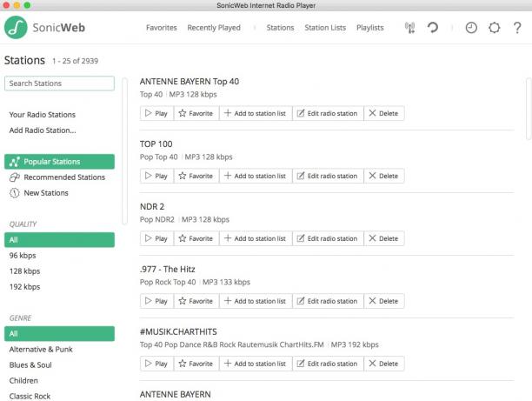This screenshot has width=532, height=401.
Task: Edit ANTENNE BAYERN Top 40 radio station
Action: click(328, 113)
